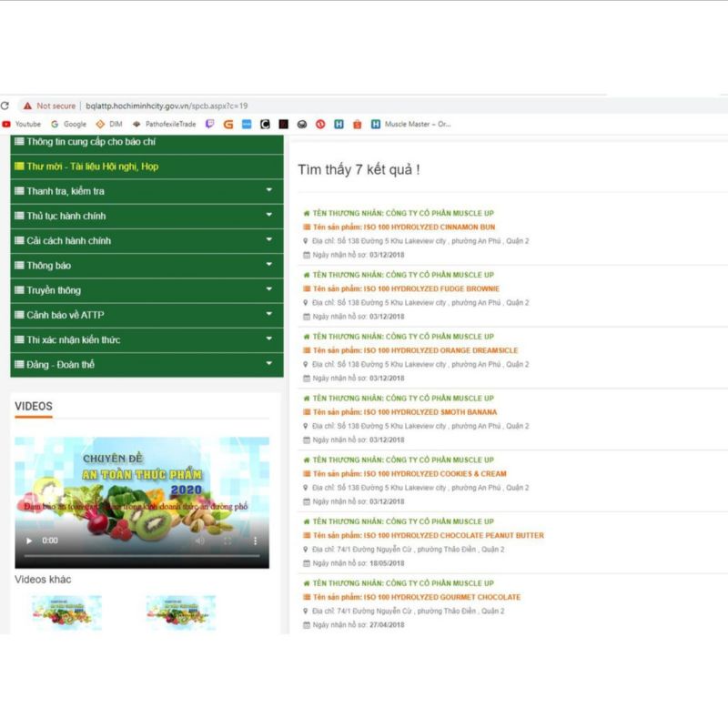The height and width of the screenshot is (728, 728).
Task: Click the Not secure warning icon
Action: [28, 106]
